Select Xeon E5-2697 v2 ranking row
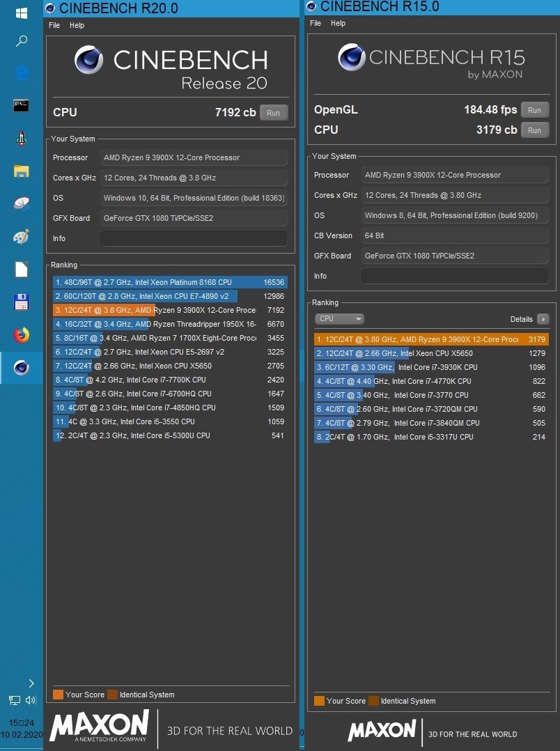 [x=170, y=352]
